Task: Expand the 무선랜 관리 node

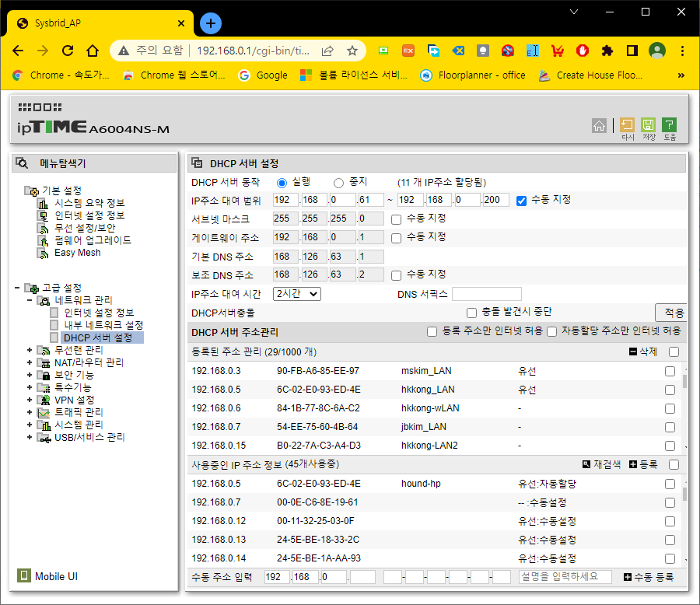Action: pos(30,350)
